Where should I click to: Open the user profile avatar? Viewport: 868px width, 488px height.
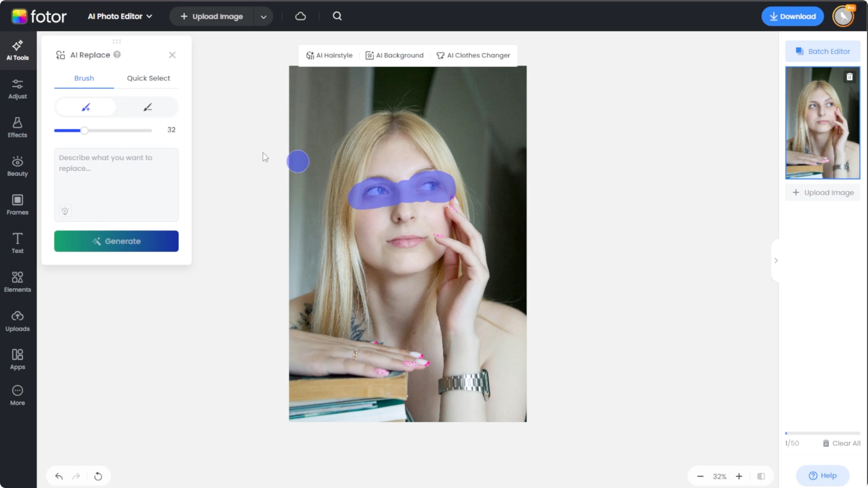(x=843, y=16)
